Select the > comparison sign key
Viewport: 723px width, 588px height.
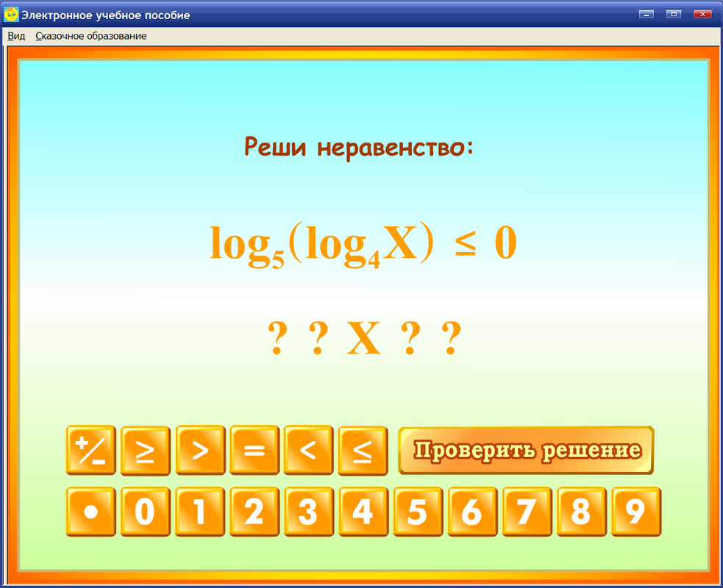(200, 451)
